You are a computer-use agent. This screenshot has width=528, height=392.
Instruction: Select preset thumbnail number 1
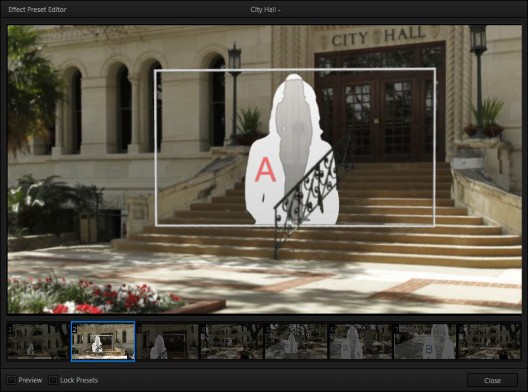point(38,341)
